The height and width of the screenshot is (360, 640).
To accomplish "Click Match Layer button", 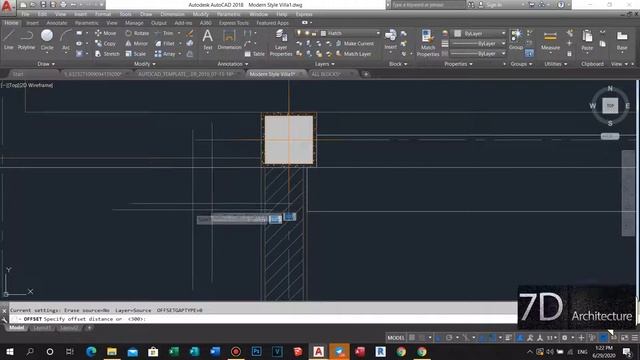I will pos(353,53).
